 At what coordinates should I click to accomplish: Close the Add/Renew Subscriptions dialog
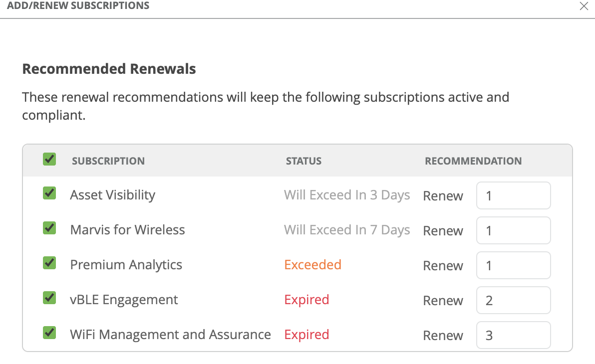pos(584,6)
